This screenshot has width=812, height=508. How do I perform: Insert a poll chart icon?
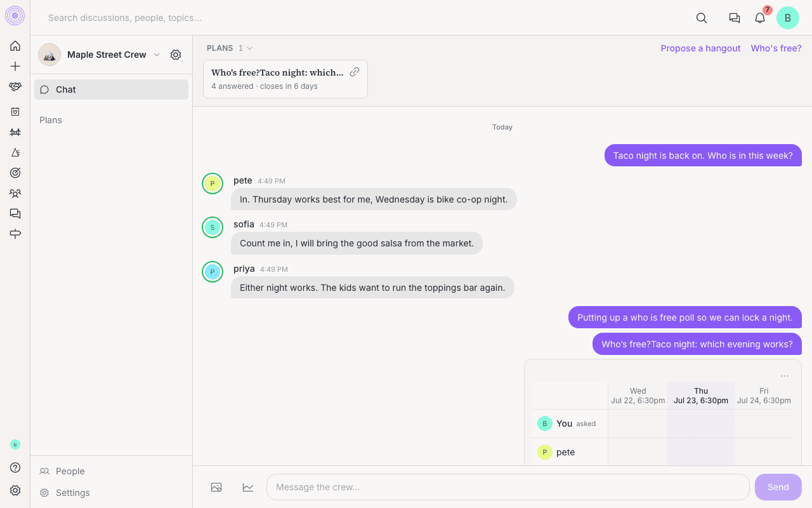pos(248,487)
